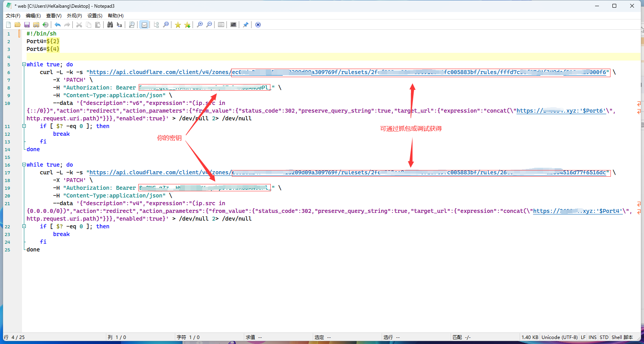
Task: Click the 选行 status bar entry
Action: click(392, 337)
